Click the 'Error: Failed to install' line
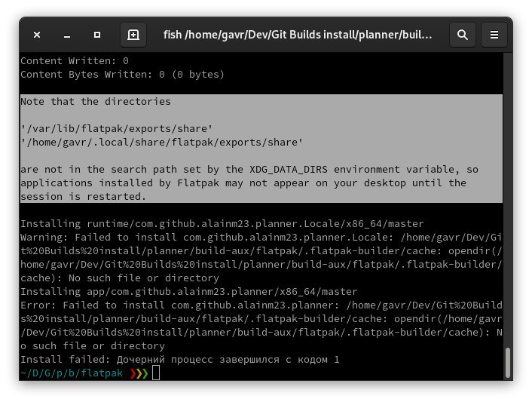Image resolution: width=532 pixels, height=402 pixels. tap(261, 305)
